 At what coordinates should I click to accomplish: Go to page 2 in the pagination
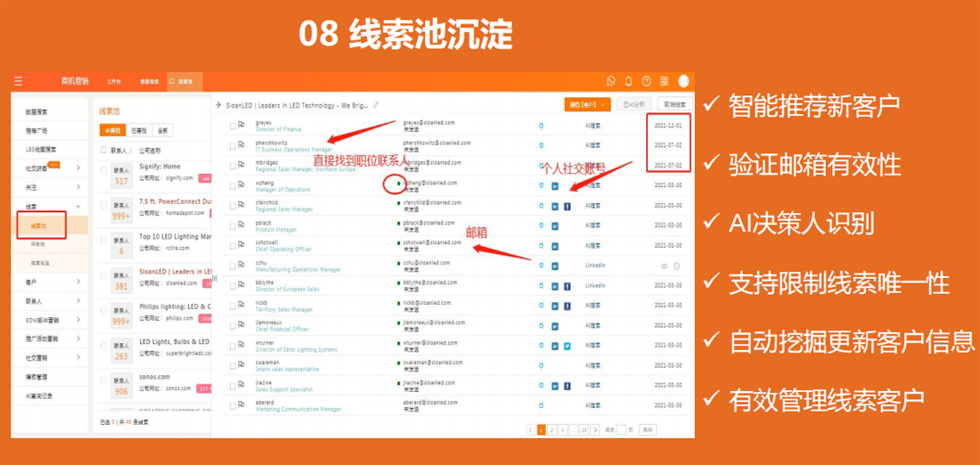[551, 429]
